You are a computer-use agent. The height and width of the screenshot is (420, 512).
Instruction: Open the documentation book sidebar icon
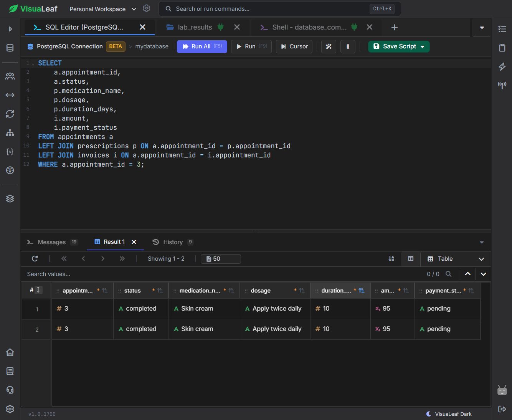point(10,371)
